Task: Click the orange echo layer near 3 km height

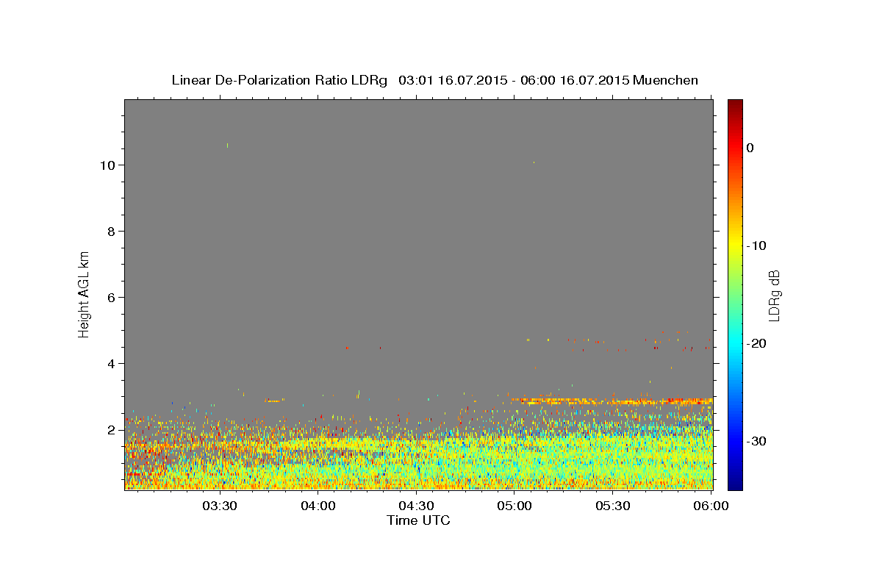Action: coord(612,401)
